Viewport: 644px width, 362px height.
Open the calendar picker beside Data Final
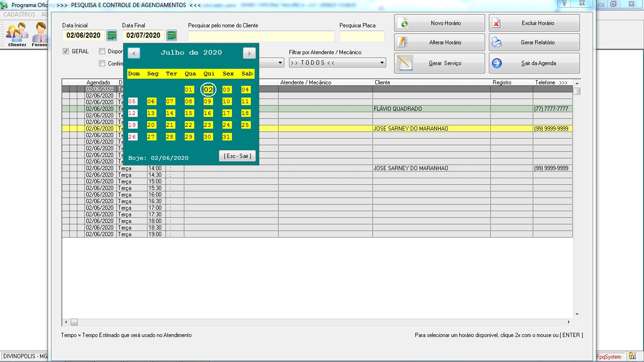pyautogui.click(x=172, y=35)
